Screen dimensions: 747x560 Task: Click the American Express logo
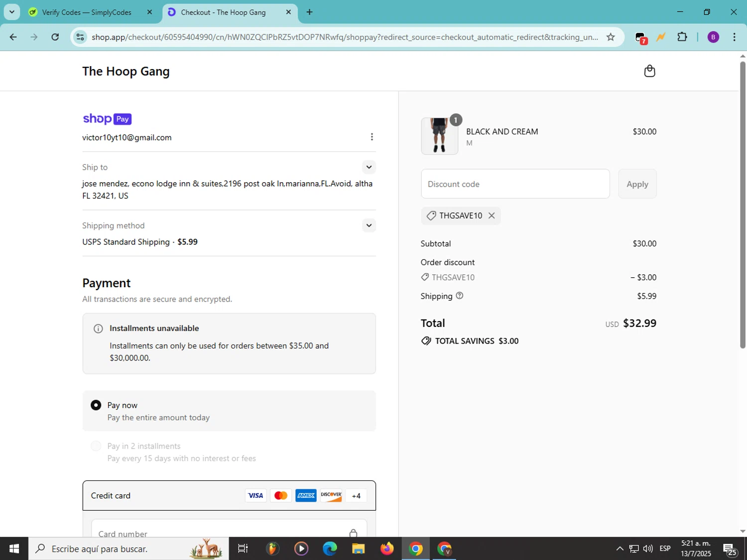coord(306,495)
